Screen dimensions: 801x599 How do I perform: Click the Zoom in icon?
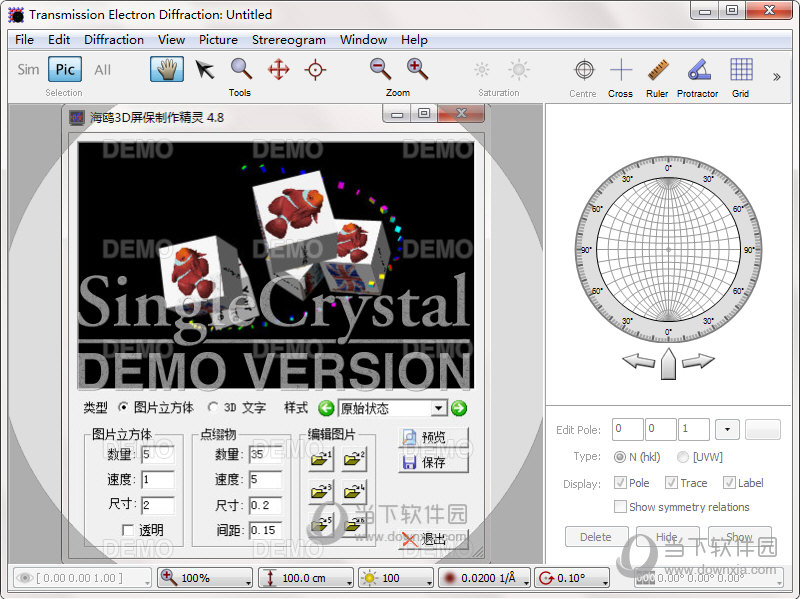(x=417, y=69)
